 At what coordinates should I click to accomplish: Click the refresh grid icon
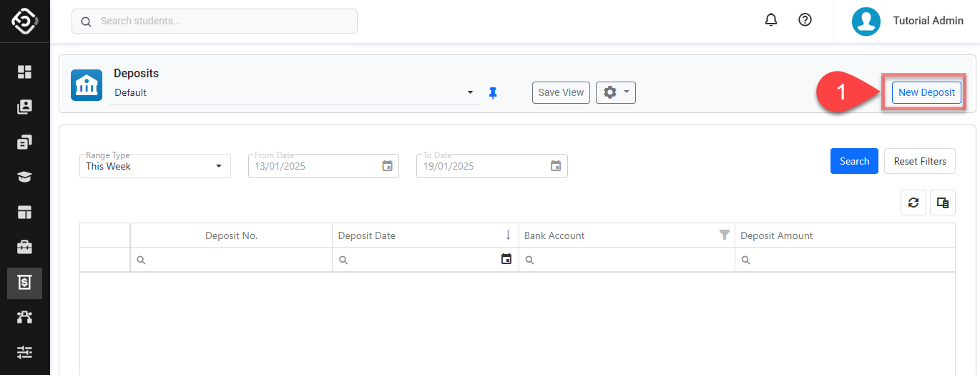pos(913,203)
